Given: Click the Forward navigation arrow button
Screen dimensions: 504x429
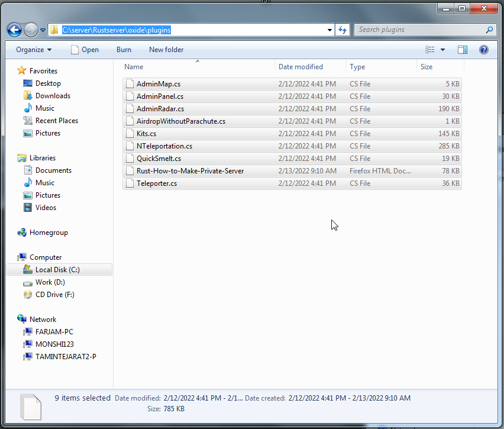Looking at the screenshot, I should 31,30.
